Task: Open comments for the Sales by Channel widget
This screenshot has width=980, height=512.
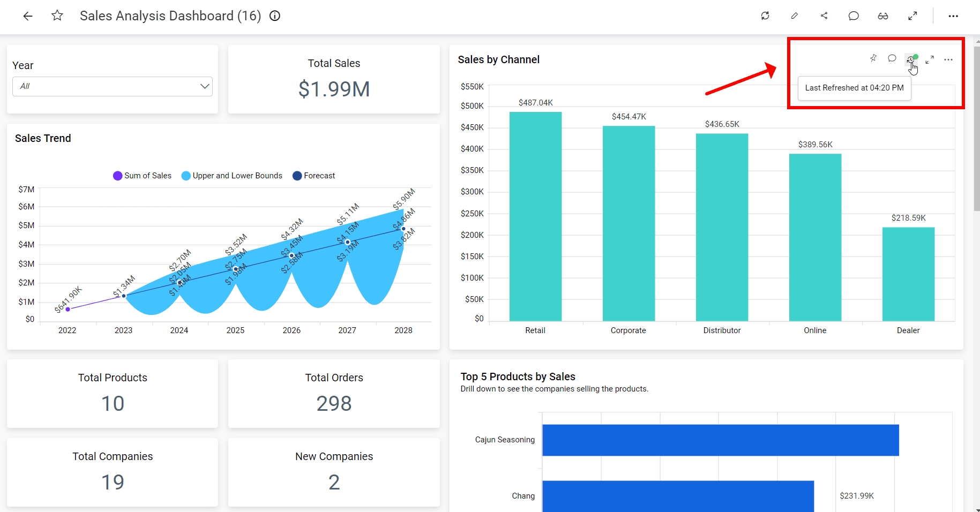Action: point(892,58)
